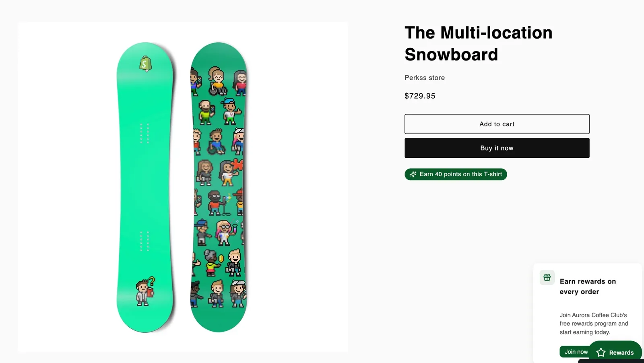Click the Earn rewards on every order heading
644x363 pixels.
click(x=588, y=287)
